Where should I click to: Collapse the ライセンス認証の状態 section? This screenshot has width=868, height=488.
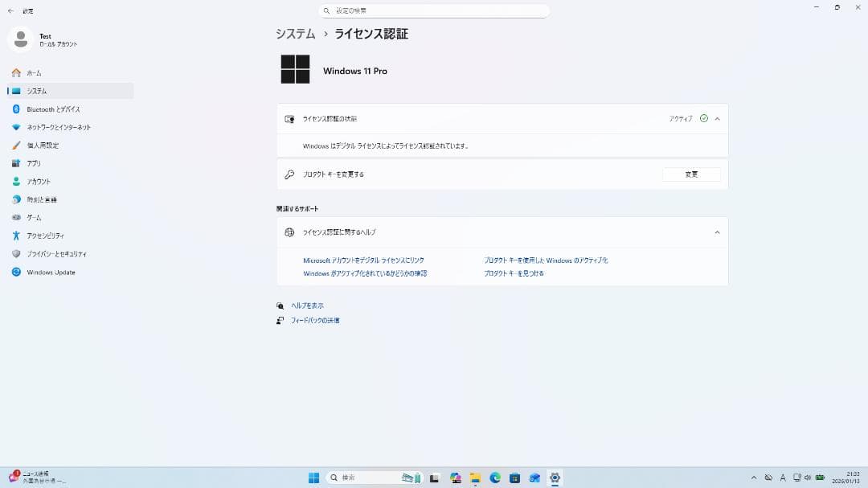717,118
